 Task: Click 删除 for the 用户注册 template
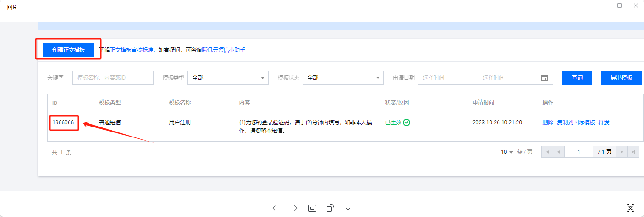tap(547, 123)
